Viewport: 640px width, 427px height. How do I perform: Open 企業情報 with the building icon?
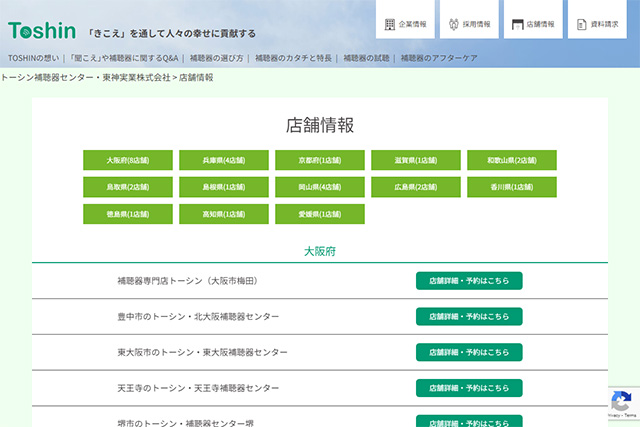[405, 23]
